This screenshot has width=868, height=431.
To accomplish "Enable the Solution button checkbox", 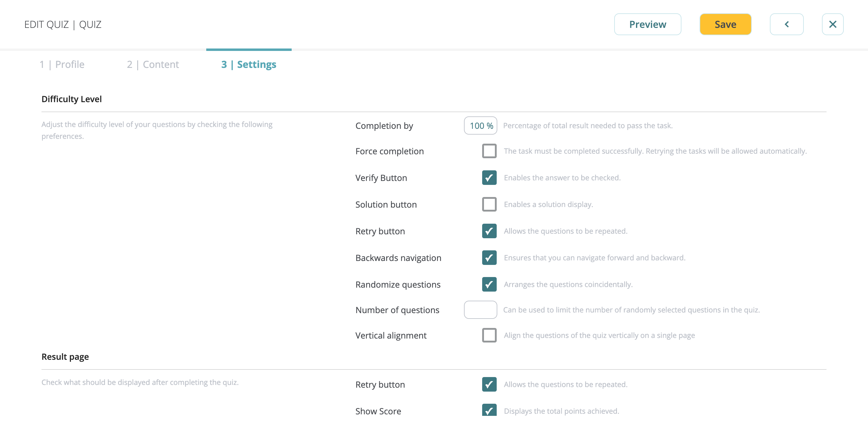I will [x=489, y=204].
